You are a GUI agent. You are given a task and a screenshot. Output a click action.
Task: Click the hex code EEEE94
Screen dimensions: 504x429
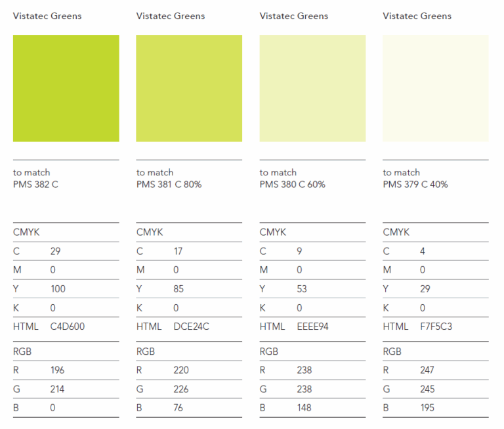pyautogui.click(x=313, y=327)
